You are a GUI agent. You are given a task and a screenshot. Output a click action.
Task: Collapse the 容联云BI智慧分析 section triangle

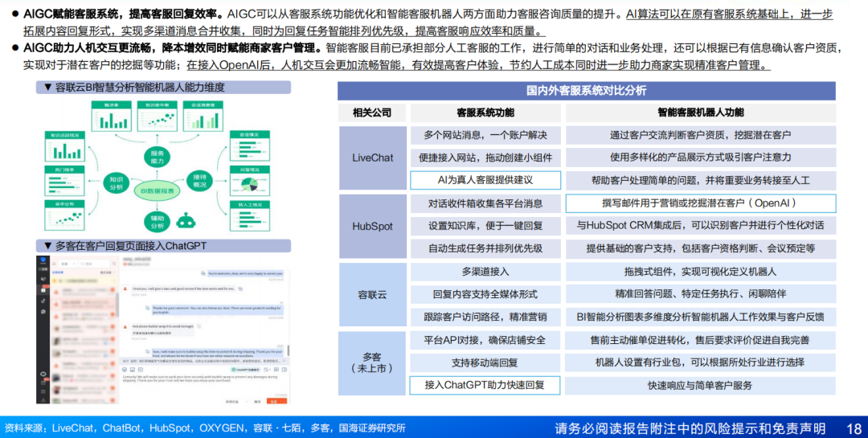[47, 88]
